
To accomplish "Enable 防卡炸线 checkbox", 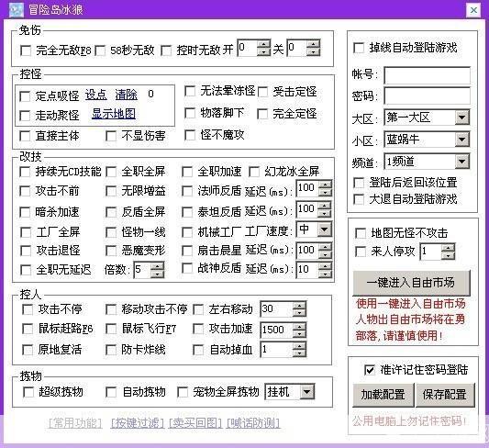I will pos(111,350).
